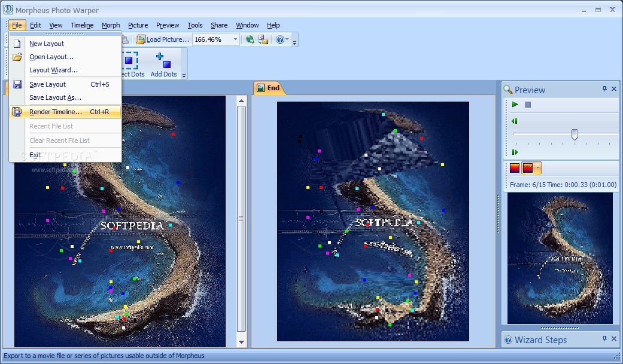This screenshot has width=623, height=364.
Task: Select Layout Wizard... menu entry
Action: (x=65, y=70)
